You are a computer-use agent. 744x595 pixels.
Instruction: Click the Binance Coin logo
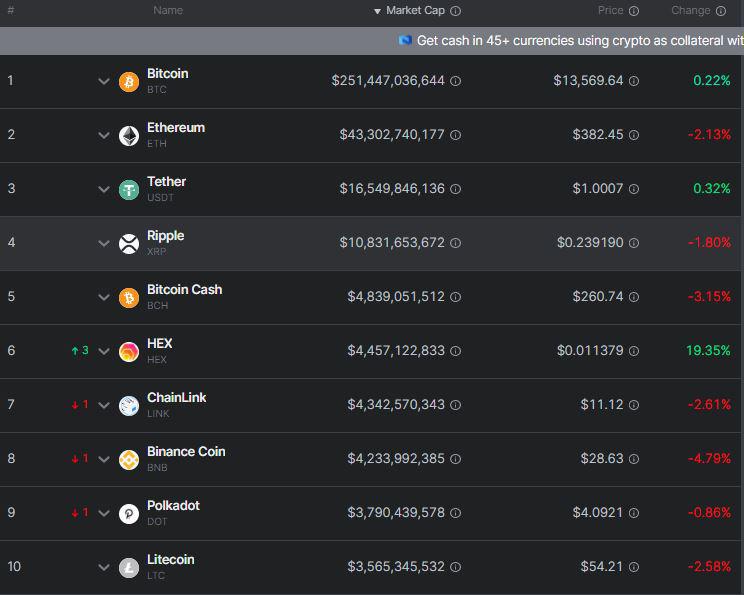[x=129, y=460]
